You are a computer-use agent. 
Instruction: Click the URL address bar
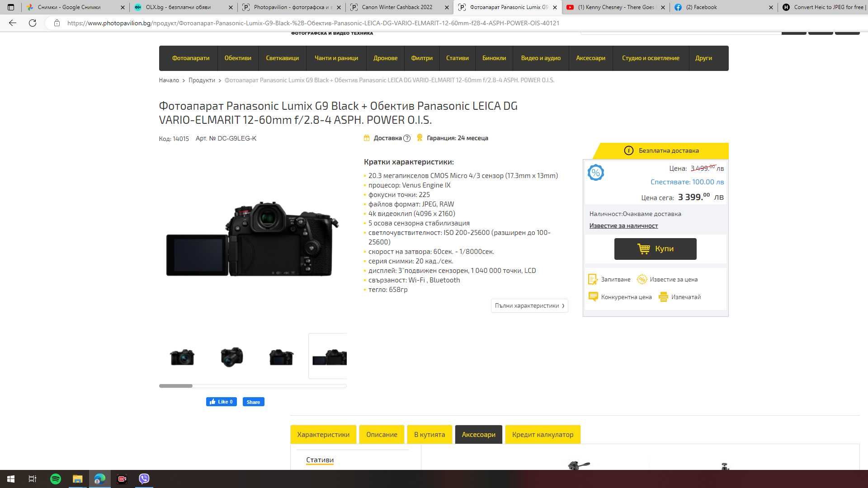coord(313,23)
